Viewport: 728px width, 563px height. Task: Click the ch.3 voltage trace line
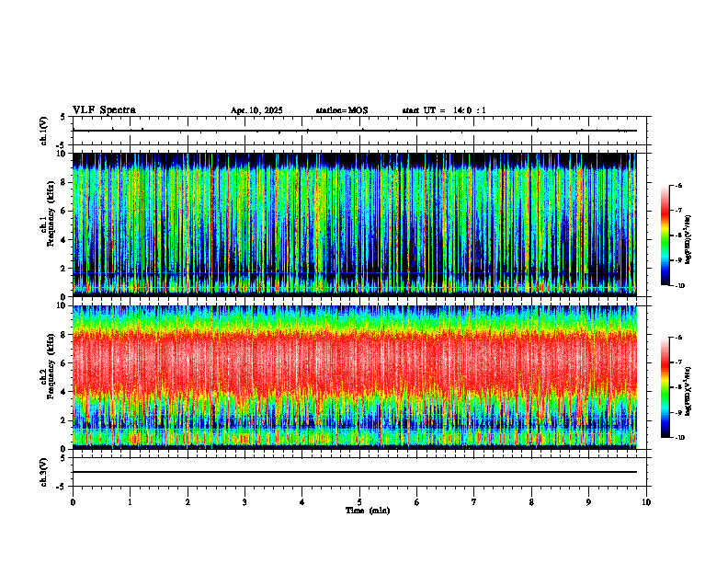354,472
